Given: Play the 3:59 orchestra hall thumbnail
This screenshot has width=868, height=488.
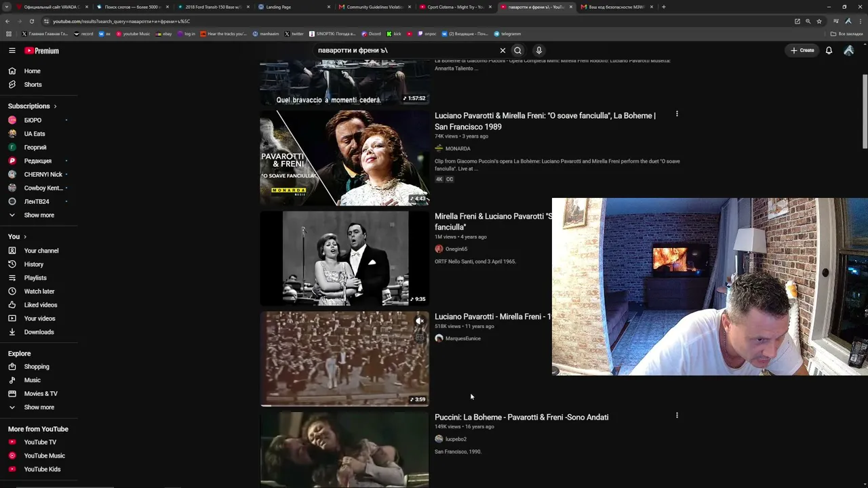Looking at the screenshot, I should (344, 359).
